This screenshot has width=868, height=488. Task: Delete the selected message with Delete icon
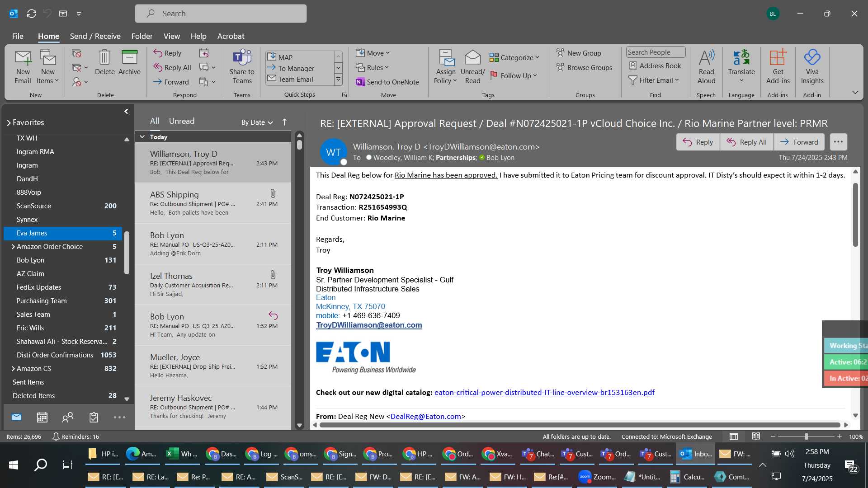coord(104,62)
